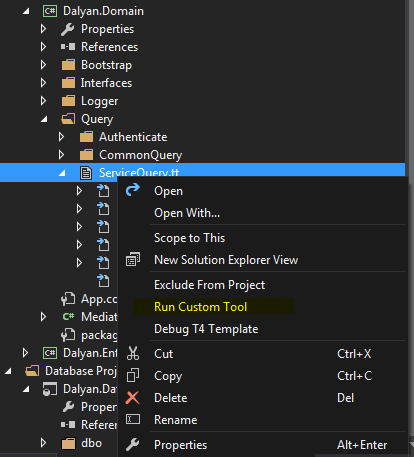Click the red X Delete icon
414x457 pixels.
(x=132, y=397)
